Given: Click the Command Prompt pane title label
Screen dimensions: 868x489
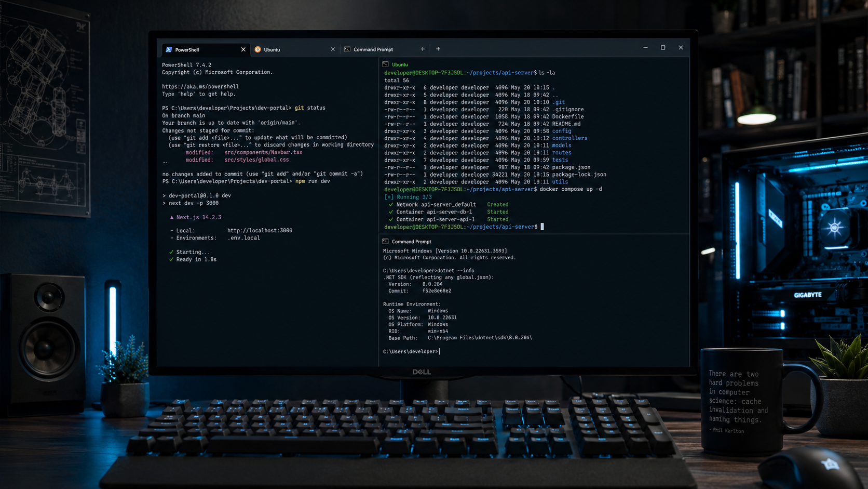Looking at the screenshot, I should coord(411,241).
